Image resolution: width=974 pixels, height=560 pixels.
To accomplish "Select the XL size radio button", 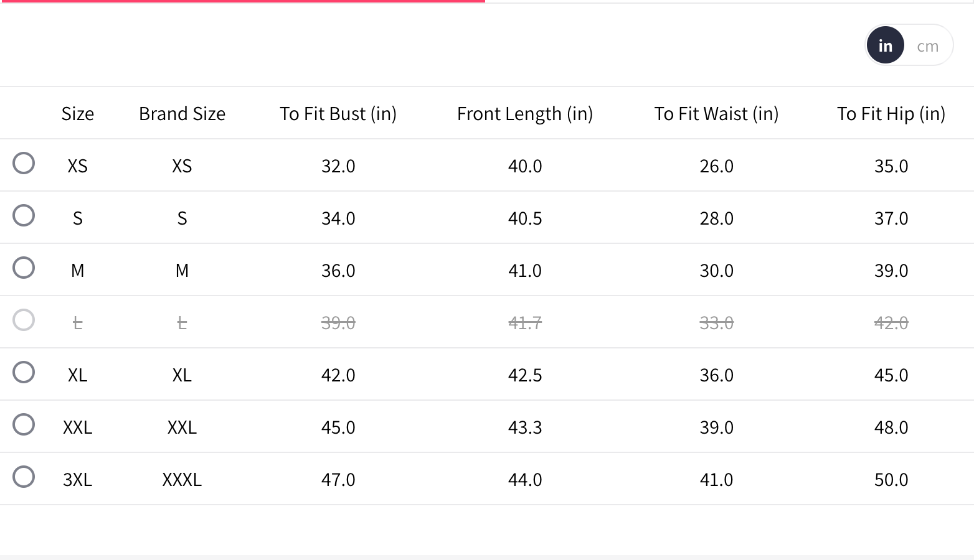I will click(x=24, y=373).
